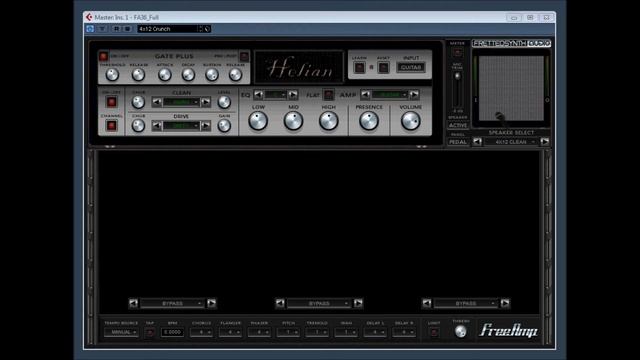Click the High EQ knob
This screenshot has width=640, height=360.
pos(329,121)
